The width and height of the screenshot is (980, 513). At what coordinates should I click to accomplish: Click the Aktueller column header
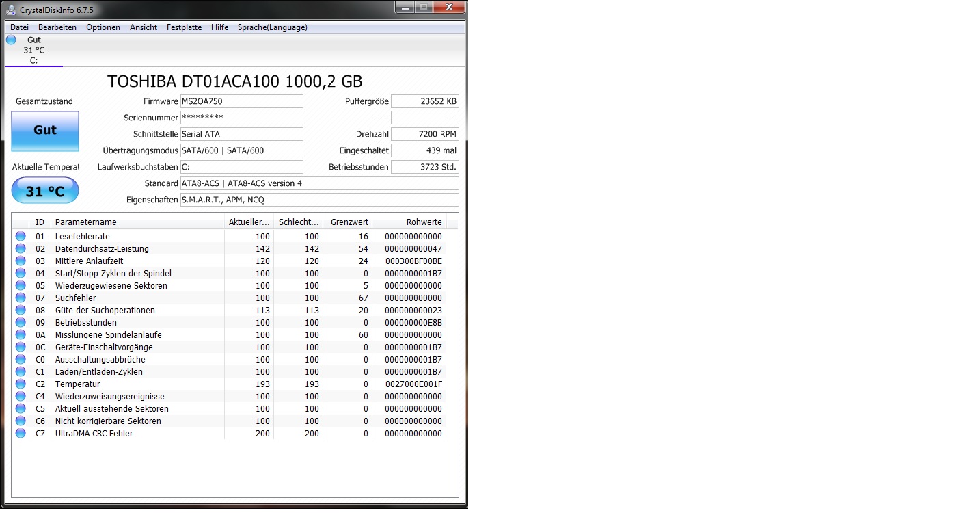click(249, 222)
